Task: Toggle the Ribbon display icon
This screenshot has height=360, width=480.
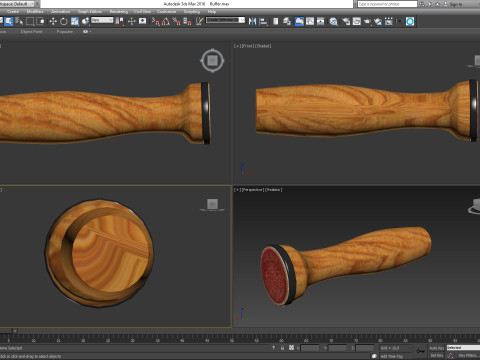Action: click(299, 21)
